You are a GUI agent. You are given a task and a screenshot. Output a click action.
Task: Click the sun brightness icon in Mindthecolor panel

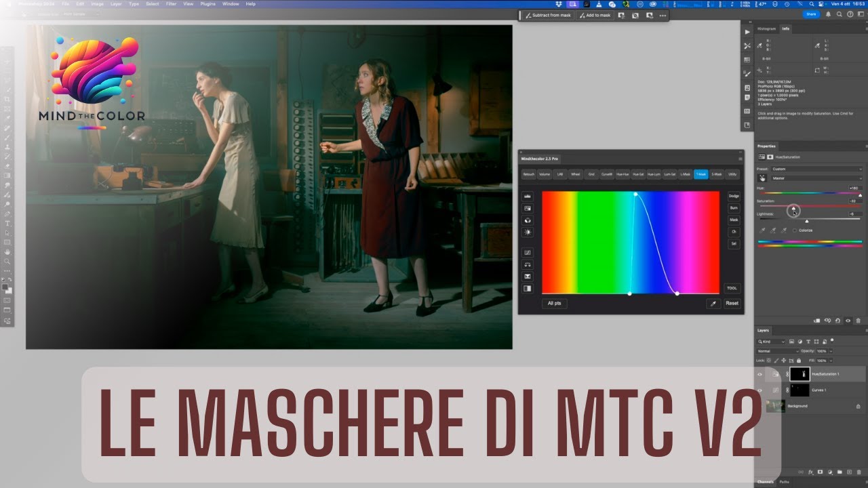click(x=528, y=232)
